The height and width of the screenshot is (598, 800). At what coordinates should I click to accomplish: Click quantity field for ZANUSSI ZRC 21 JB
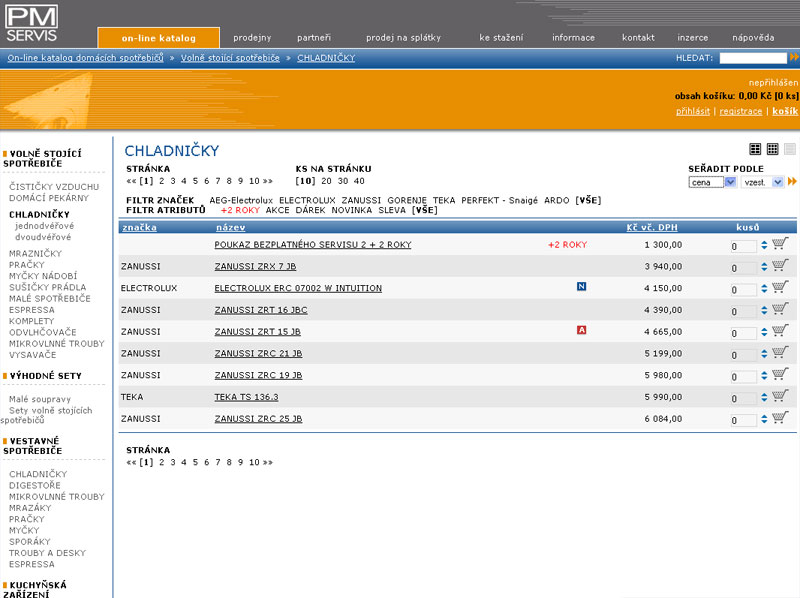pyautogui.click(x=743, y=355)
